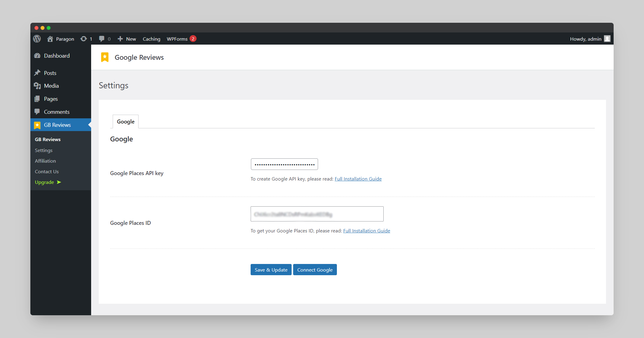
Task: Select the Google tab
Action: (x=126, y=121)
